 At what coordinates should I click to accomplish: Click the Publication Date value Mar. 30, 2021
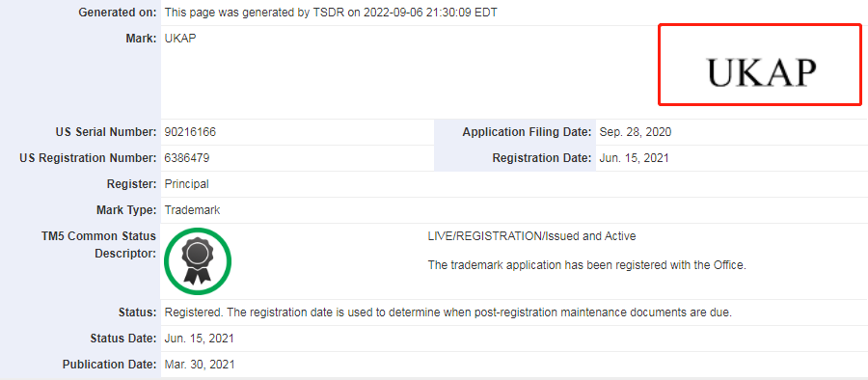pos(200,365)
